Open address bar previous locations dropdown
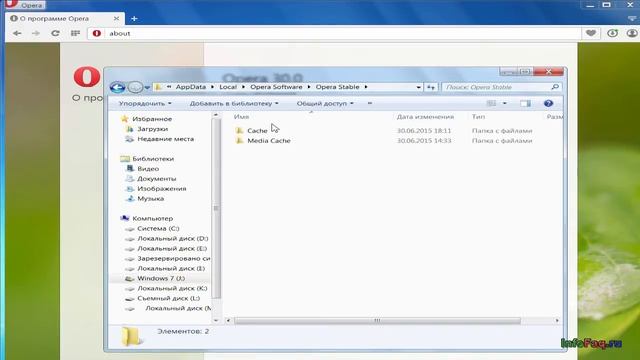 pyautogui.click(x=418, y=87)
